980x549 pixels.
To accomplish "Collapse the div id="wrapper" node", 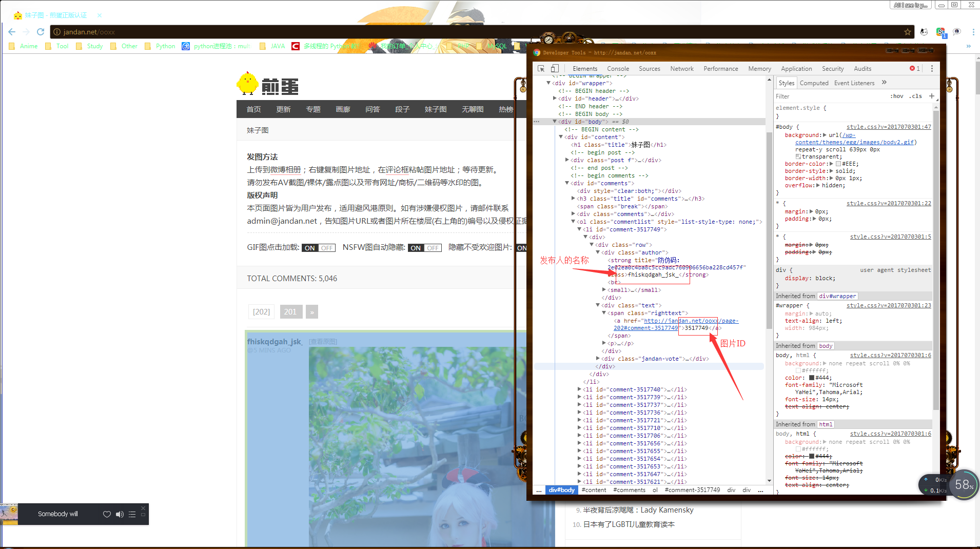I will click(548, 83).
